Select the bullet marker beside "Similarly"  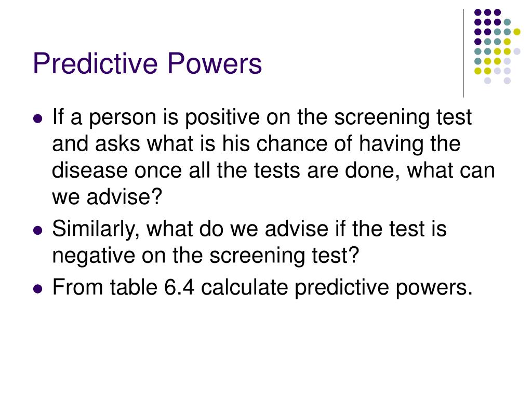pos(38,230)
